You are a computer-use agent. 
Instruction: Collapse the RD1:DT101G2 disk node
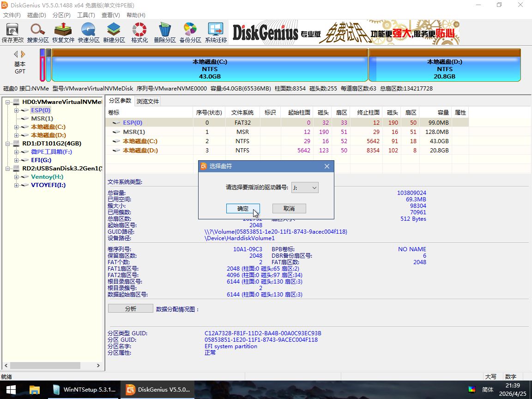click(7, 144)
